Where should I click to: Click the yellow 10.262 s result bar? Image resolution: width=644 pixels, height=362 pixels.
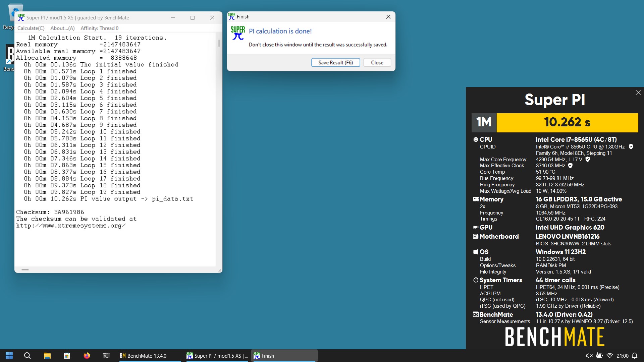[567, 123]
